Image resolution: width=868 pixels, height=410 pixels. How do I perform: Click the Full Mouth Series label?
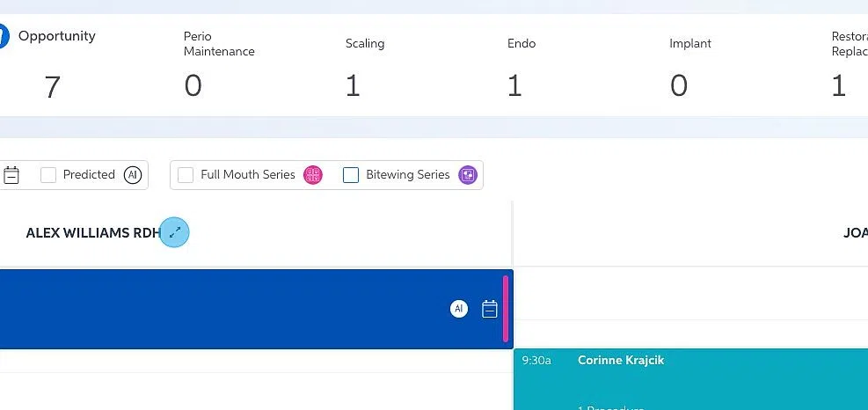[x=248, y=174]
